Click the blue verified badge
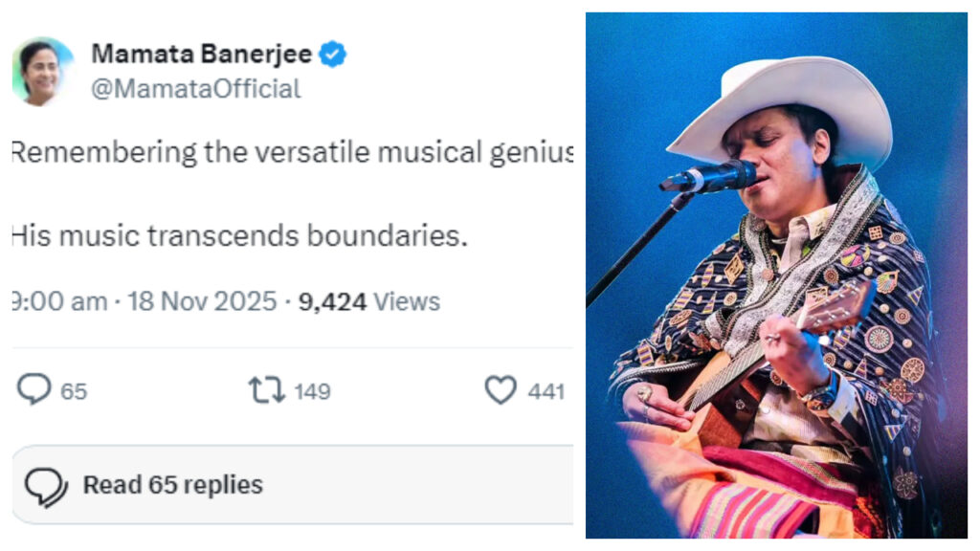The width and height of the screenshot is (980, 551). tap(333, 55)
